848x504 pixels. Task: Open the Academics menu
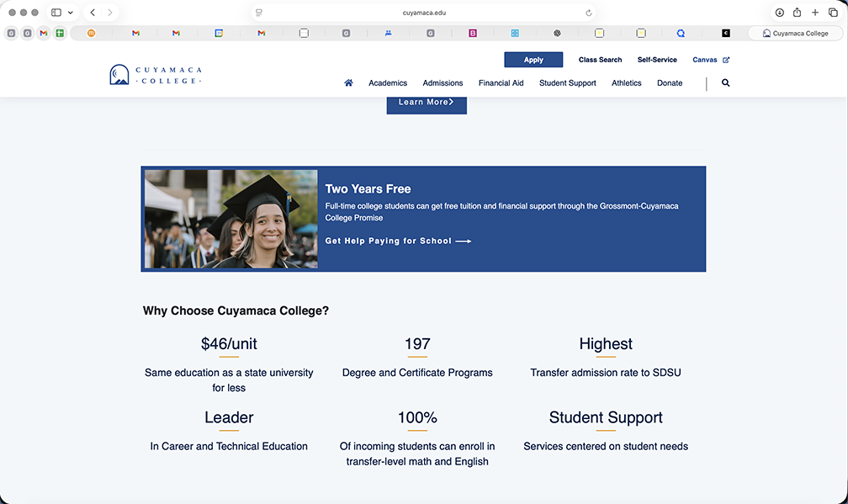click(388, 82)
